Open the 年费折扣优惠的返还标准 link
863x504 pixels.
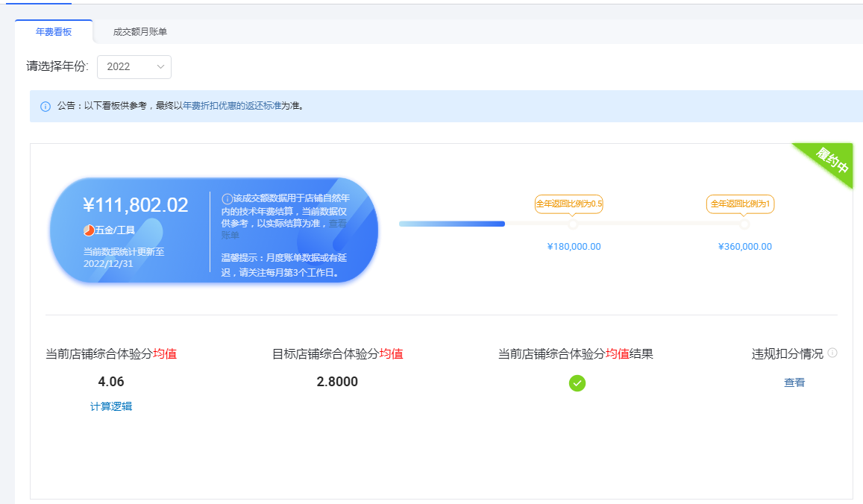click(x=232, y=106)
